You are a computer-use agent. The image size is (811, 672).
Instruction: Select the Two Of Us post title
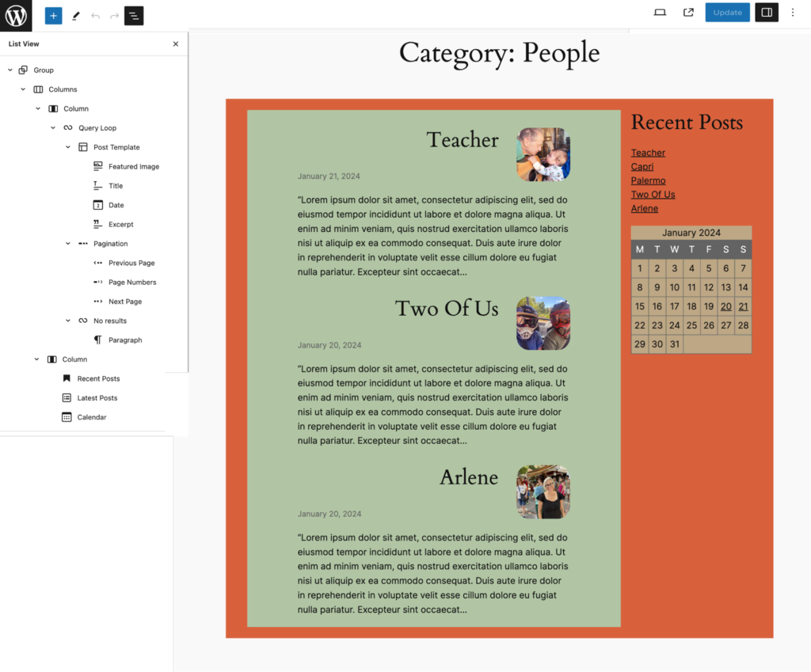[447, 308]
